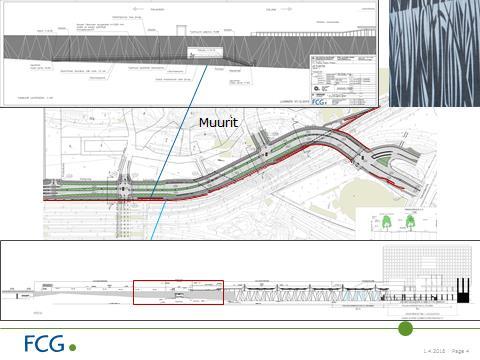This screenshot has height=360, width=480.
Task: Click the title block in top drawing
Action: click(x=343, y=81)
